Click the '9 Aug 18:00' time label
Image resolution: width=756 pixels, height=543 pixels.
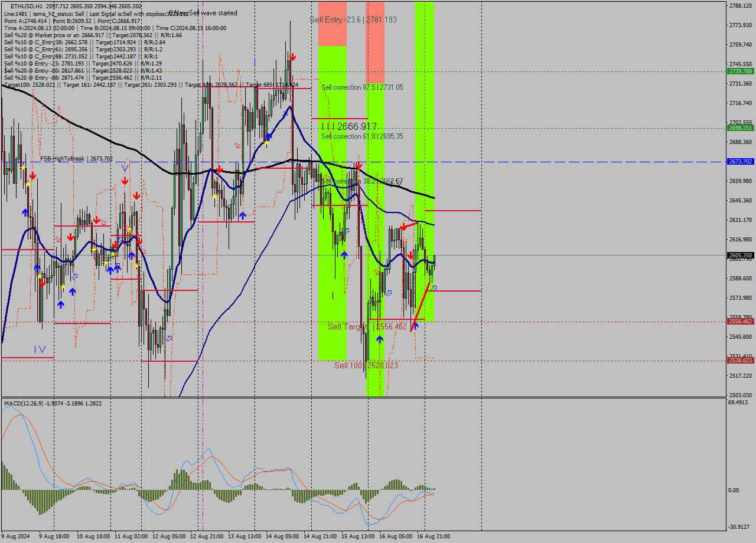point(54,537)
